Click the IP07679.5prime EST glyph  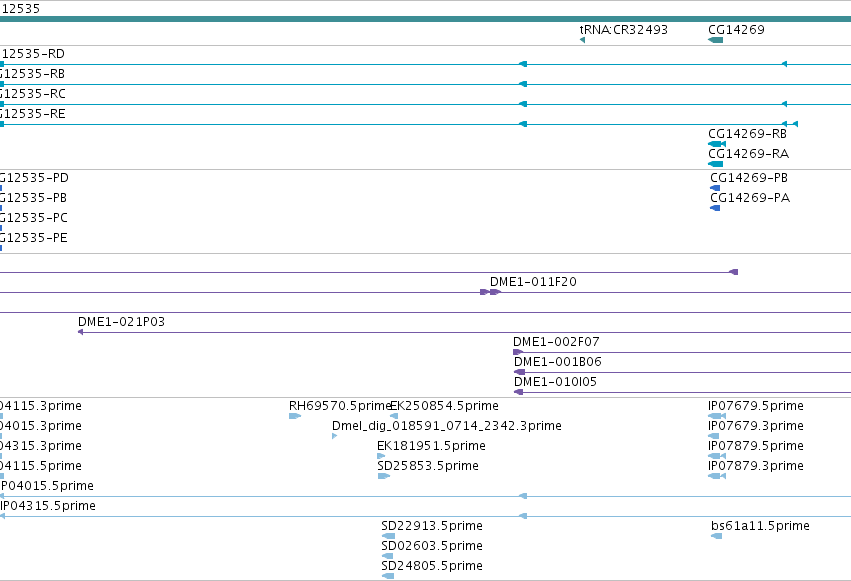[717, 416]
